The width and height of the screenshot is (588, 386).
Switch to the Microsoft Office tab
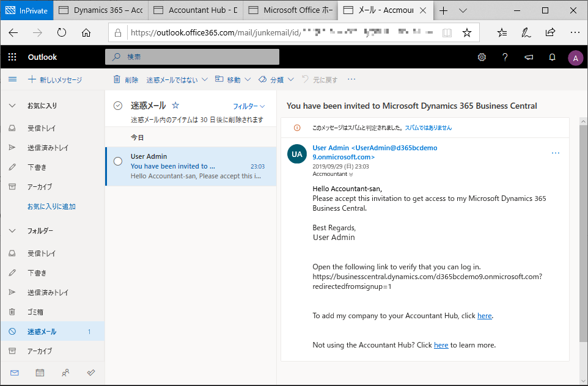tap(290, 10)
